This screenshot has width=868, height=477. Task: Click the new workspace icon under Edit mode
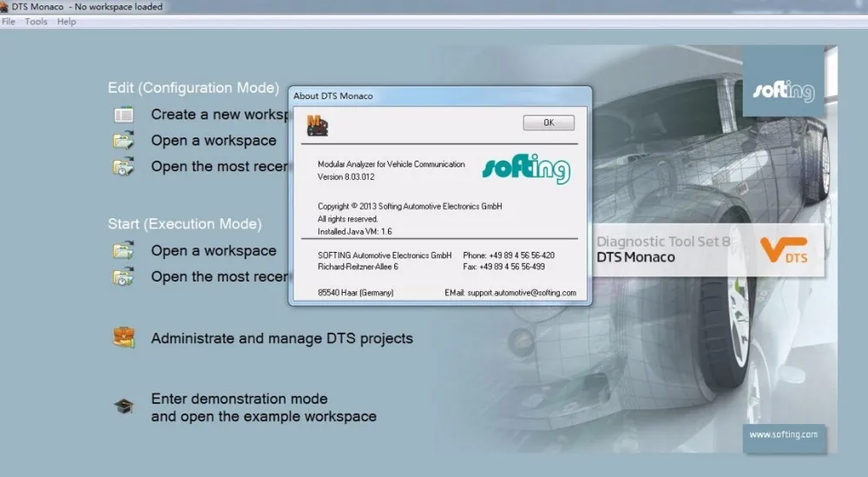123,115
